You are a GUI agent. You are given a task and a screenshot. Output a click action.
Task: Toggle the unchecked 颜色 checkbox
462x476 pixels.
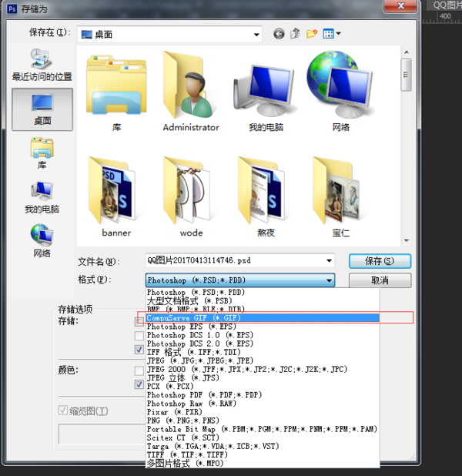139,370
